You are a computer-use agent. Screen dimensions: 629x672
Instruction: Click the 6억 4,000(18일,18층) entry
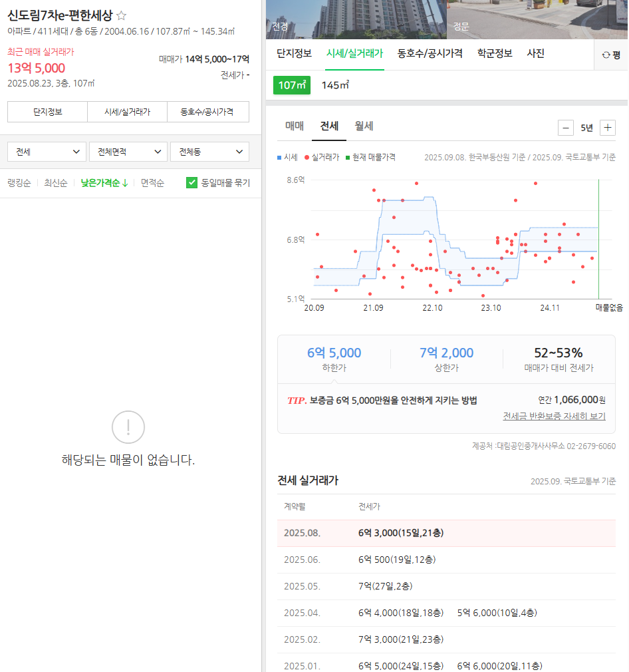pos(401,613)
